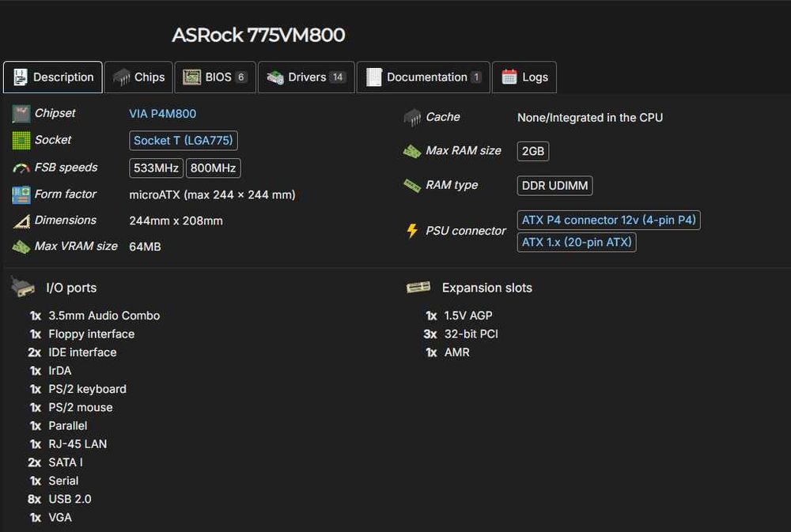This screenshot has width=791, height=532.
Task: Click the PS/2 keyboard entry
Action: tap(87, 389)
